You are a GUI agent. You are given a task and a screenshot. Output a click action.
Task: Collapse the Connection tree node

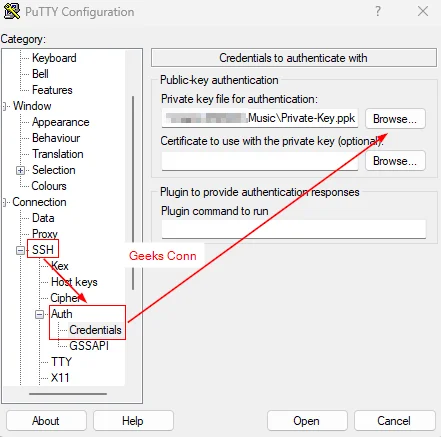pos(5,202)
